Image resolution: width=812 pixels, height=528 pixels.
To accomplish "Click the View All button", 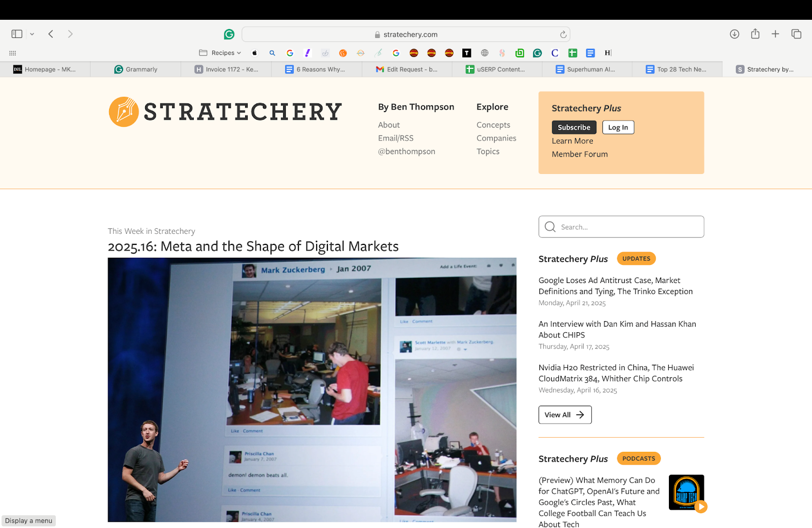I will (565, 415).
